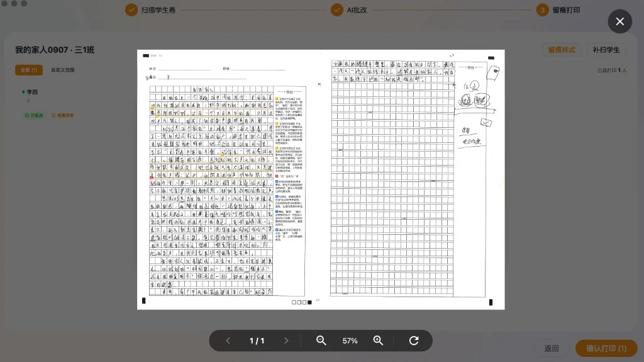Click the 扫描学生卷 step checkmark icon
Screen dimensions: 644x362
[x=131, y=10]
